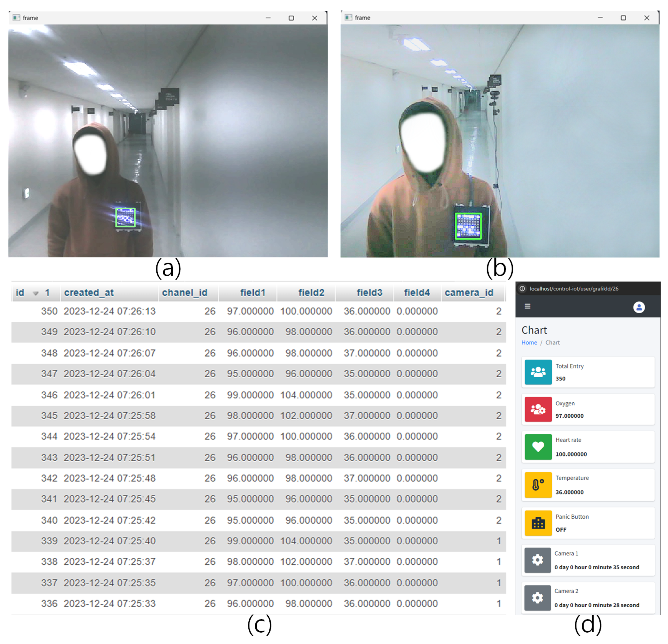Sort table by id column header

(20, 292)
